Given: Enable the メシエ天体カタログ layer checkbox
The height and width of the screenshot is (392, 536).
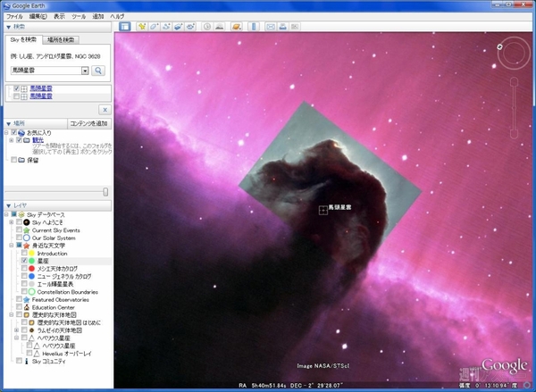Looking at the screenshot, I should click(x=24, y=269).
